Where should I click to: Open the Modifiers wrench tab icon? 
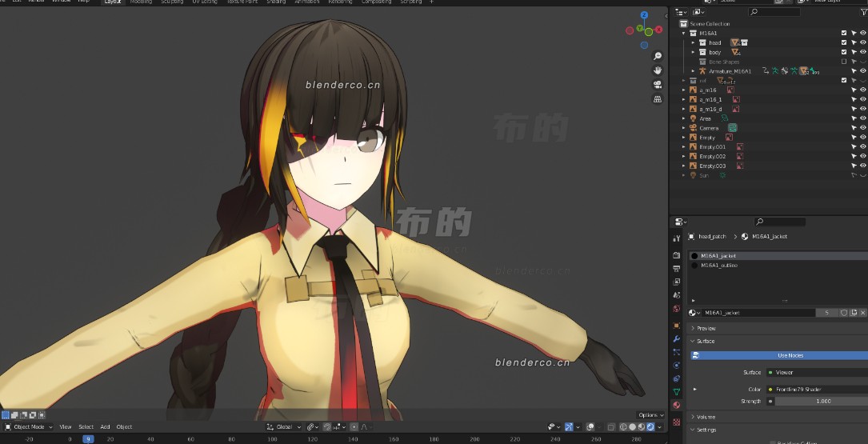click(677, 339)
